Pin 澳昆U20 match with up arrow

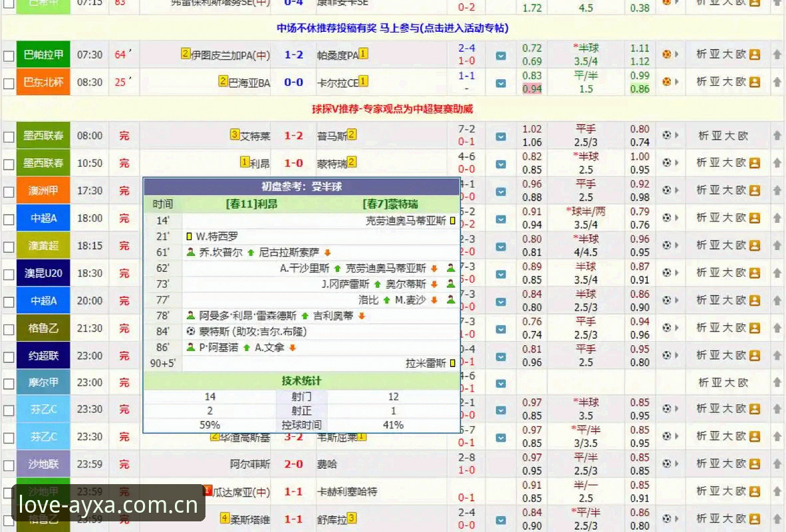click(x=777, y=272)
